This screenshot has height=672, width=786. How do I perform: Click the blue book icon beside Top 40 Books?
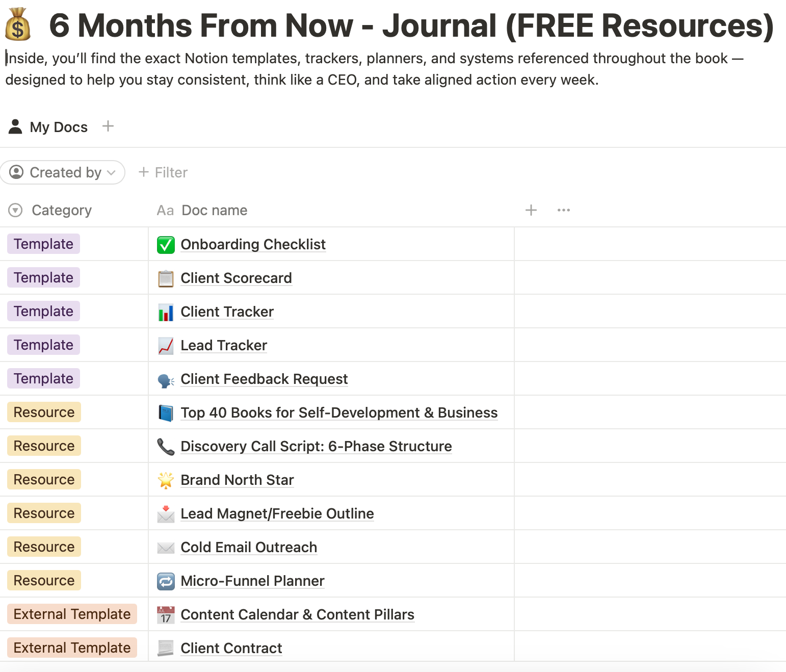pos(166,413)
